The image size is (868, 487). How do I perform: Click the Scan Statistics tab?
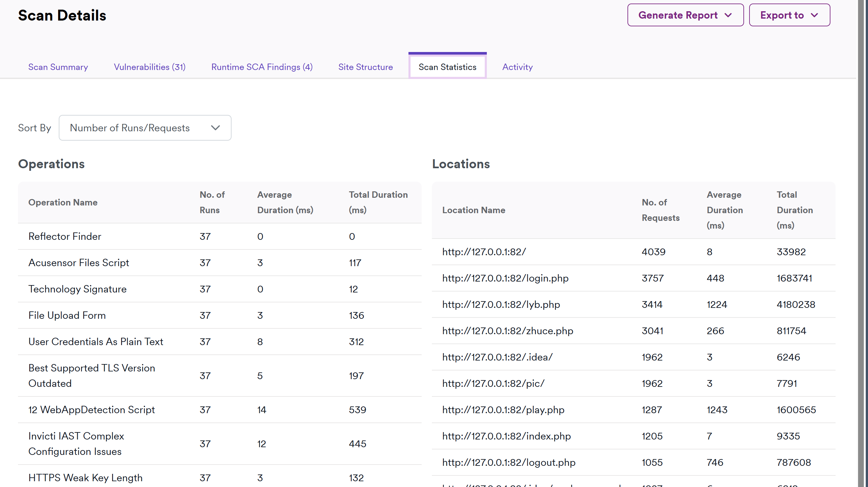(447, 67)
